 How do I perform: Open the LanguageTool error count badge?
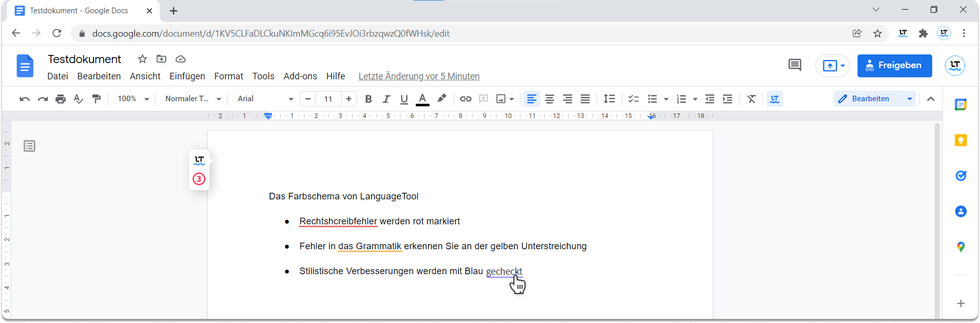[x=199, y=179]
